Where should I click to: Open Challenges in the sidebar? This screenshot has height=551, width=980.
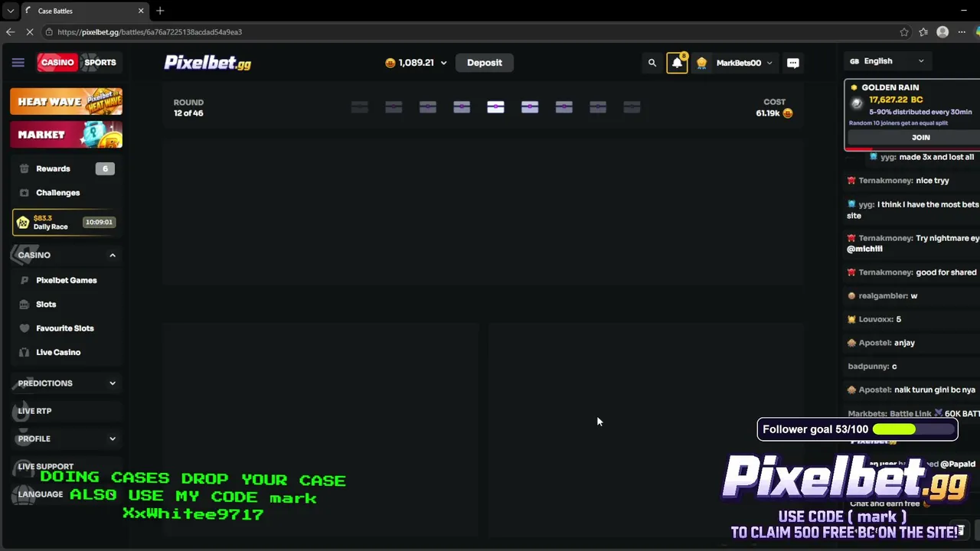click(66, 193)
